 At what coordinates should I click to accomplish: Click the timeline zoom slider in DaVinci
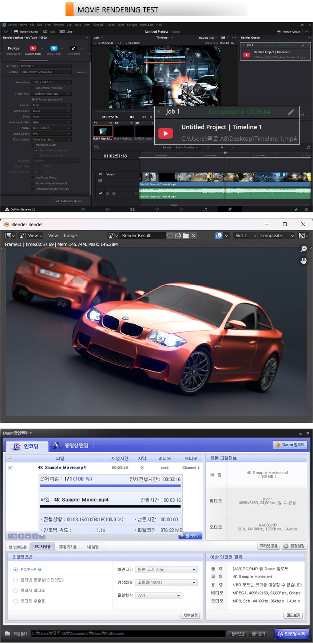[x=222, y=147]
